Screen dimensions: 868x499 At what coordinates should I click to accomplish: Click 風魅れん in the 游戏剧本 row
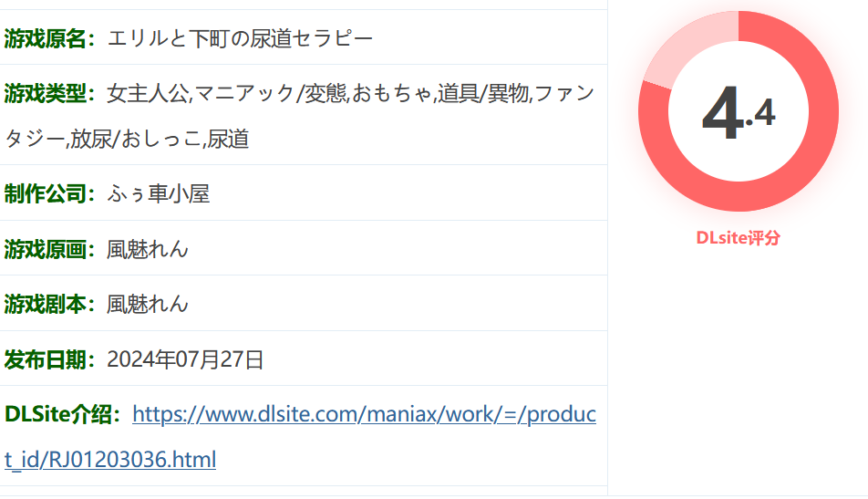tap(148, 305)
